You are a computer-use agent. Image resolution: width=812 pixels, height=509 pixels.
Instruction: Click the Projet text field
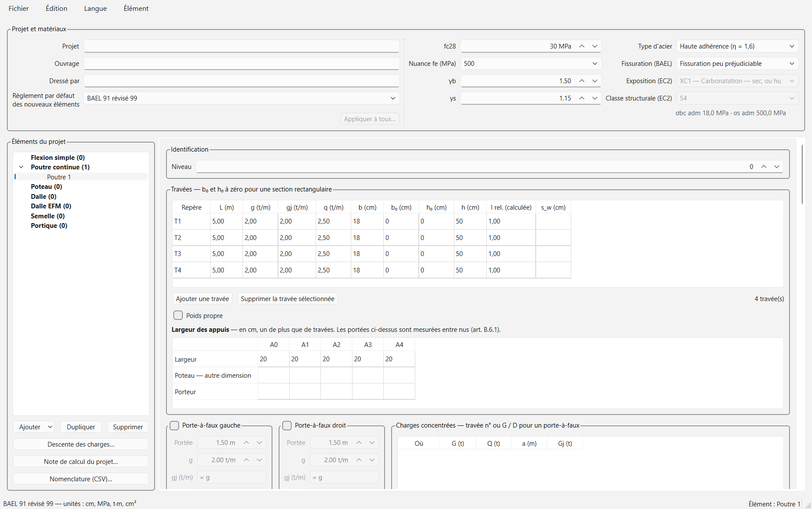242,46
